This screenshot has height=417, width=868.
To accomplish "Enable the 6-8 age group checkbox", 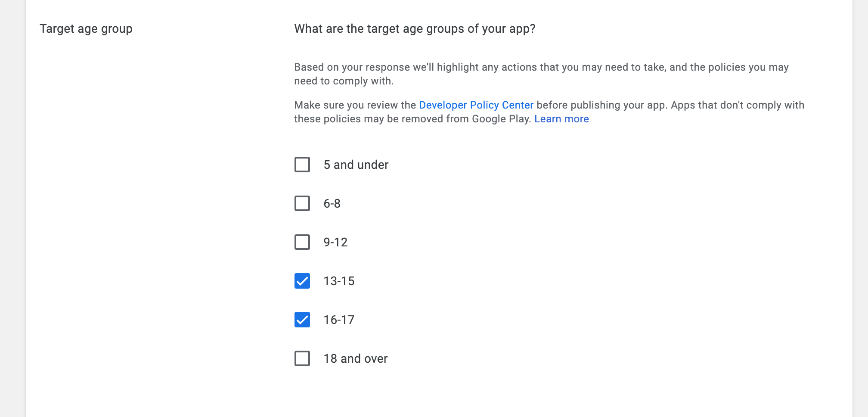I will pos(302,203).
